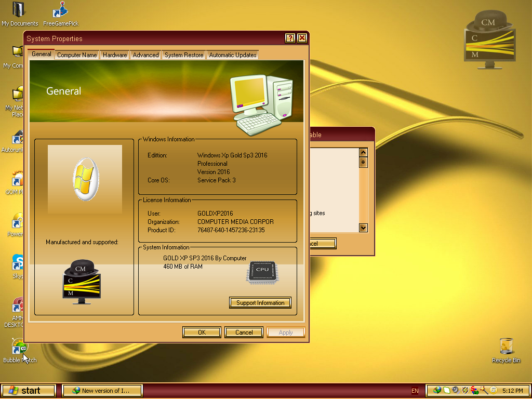Viewport: 532px width, 399px height.
Task: Click the scroll-down arrow in the background dialog
Action: pyautogui.click(x=363, y=228)
